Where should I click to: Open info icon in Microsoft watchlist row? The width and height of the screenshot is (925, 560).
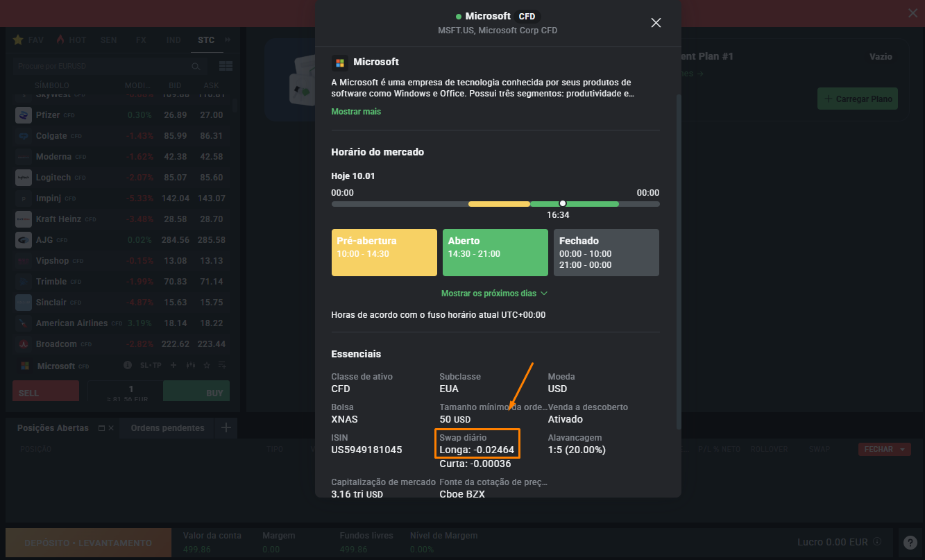[x=128, y=365]
